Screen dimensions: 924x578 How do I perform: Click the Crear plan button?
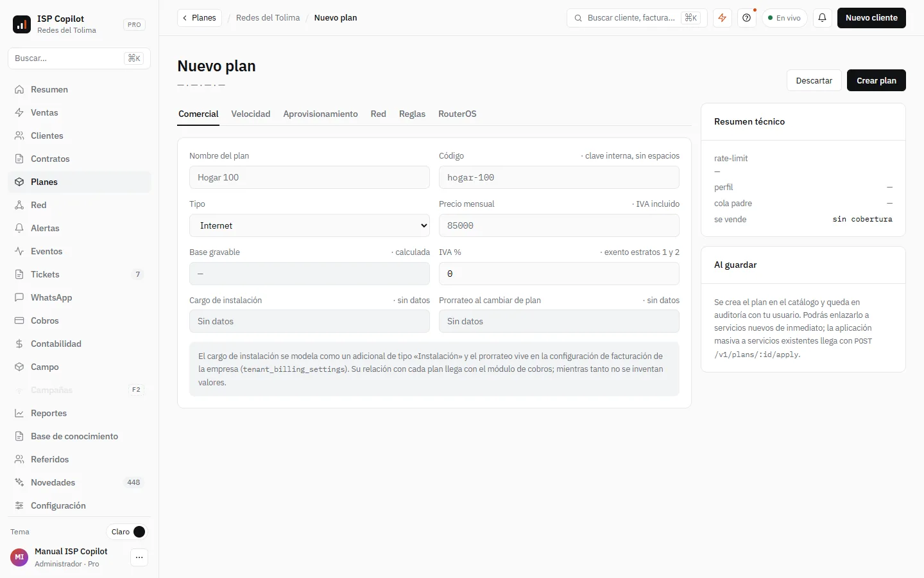[x=877, y=80]
